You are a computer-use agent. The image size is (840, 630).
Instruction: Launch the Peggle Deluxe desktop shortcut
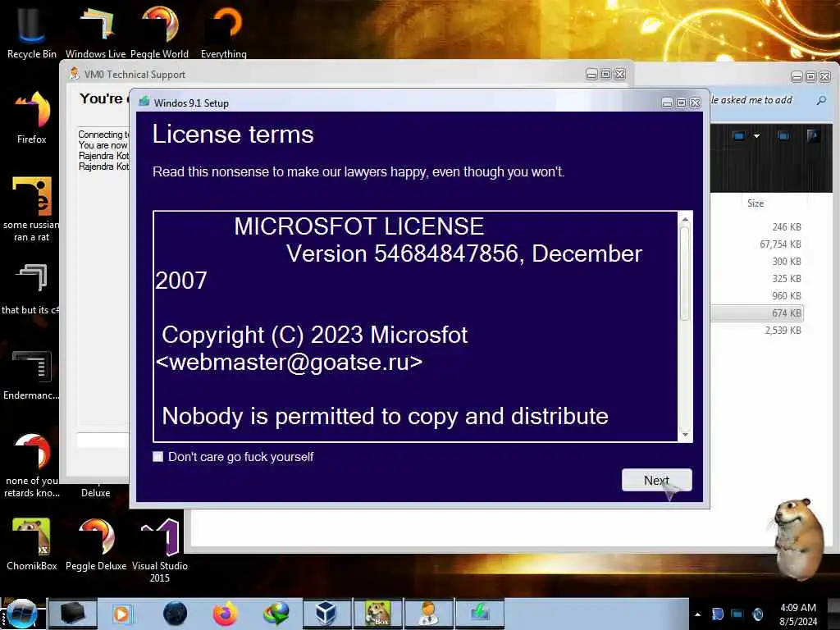(96, 545)
